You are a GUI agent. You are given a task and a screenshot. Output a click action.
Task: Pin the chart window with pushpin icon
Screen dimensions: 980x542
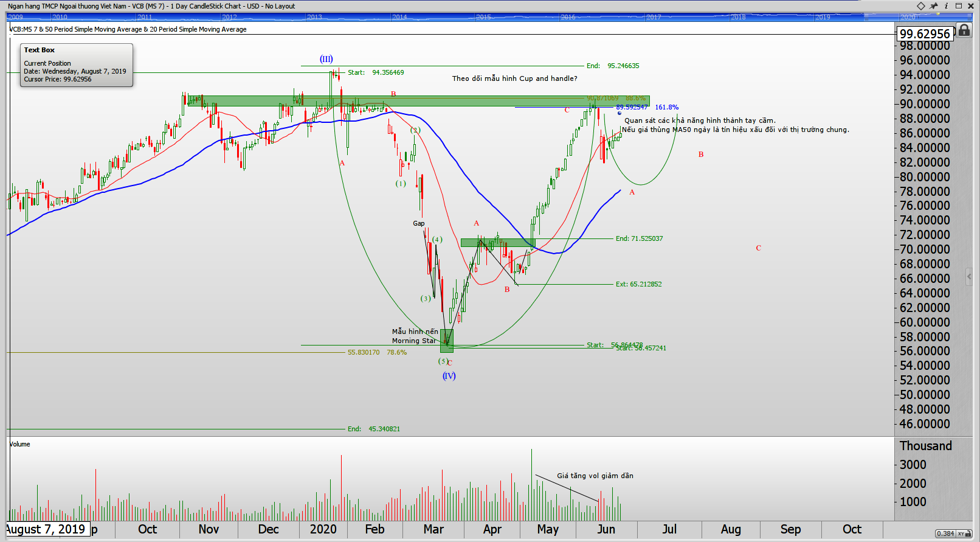[934, 6]
